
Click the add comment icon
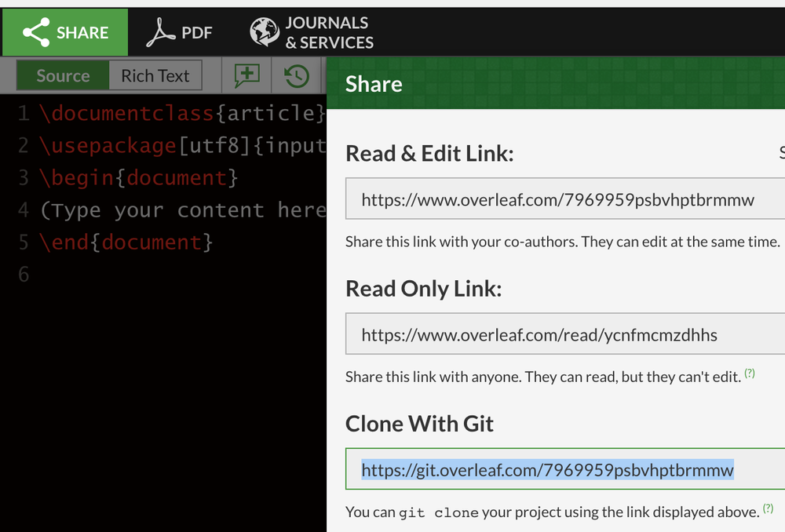246,76
